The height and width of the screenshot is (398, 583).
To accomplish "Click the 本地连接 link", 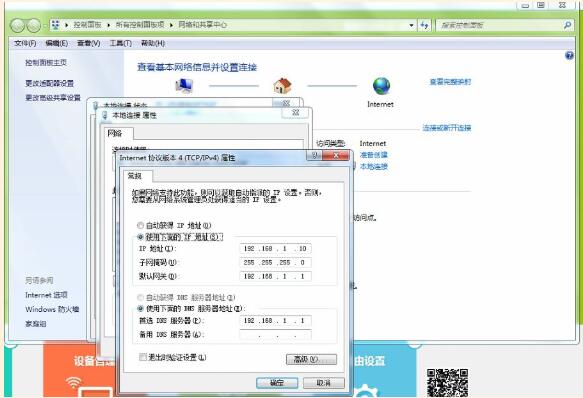I will tap(374, 167).
